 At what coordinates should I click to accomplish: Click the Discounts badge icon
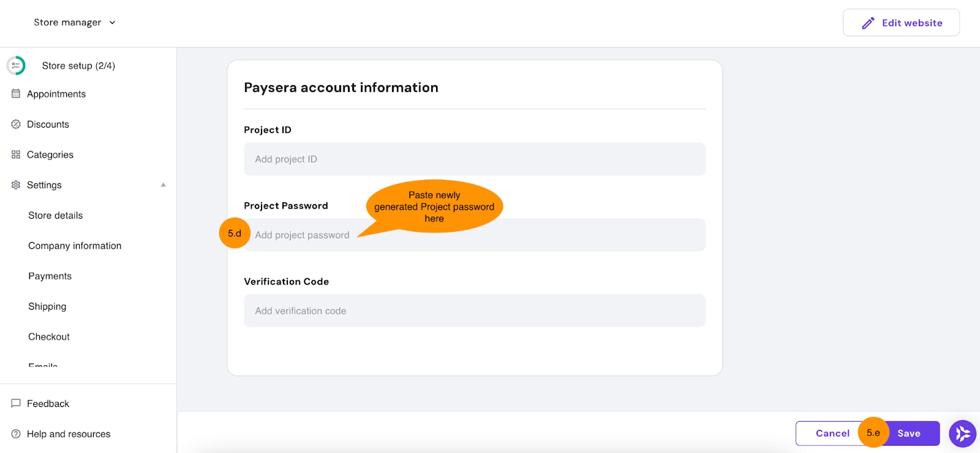click(16, 124)
